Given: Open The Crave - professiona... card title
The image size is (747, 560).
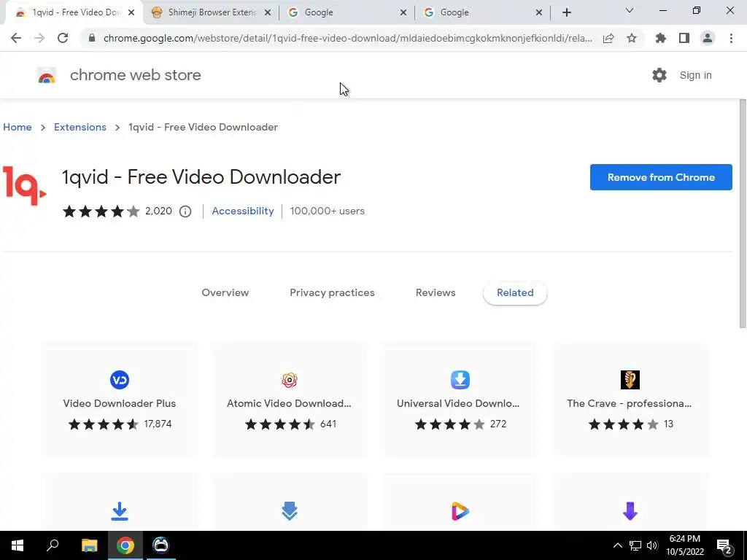Looking at the screenshot, I should [630, 403].
